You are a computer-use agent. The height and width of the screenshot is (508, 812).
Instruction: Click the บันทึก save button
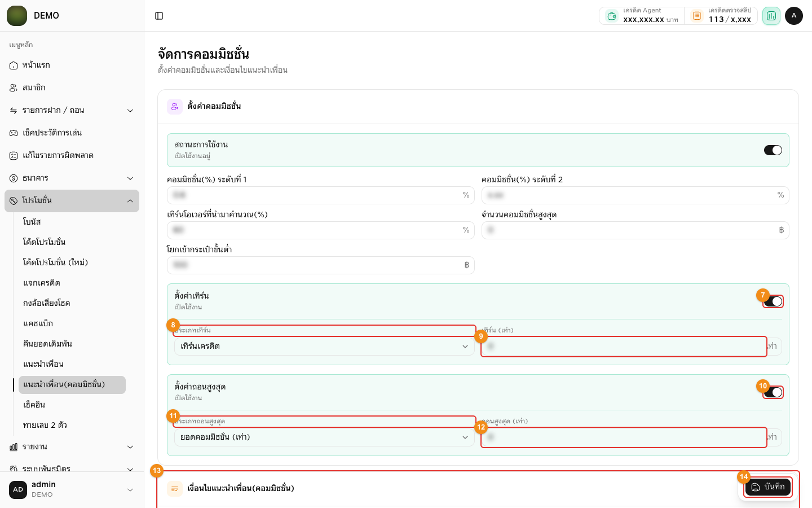coord(767,487)
